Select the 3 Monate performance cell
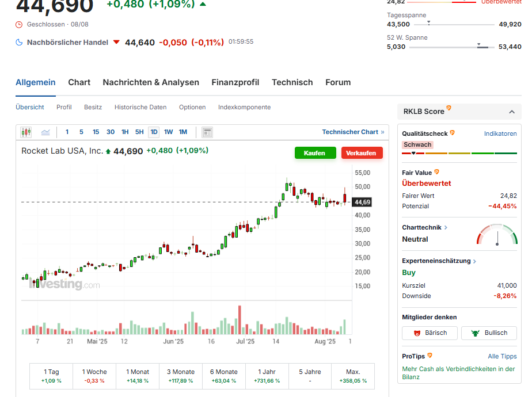Image resolution: width=532 pixels, height=397 pixels. [x=181, y=376]
